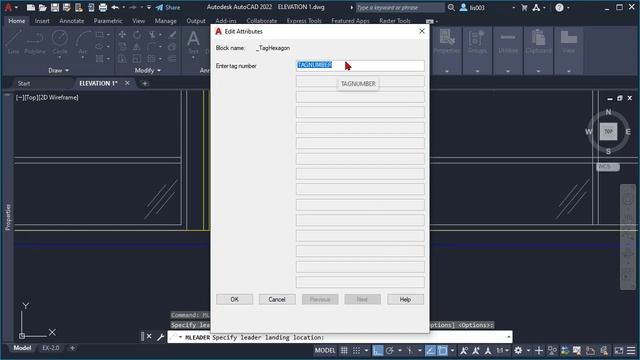
Task: Open the workspace switching gear icon
Action: (x=518, y=351)
